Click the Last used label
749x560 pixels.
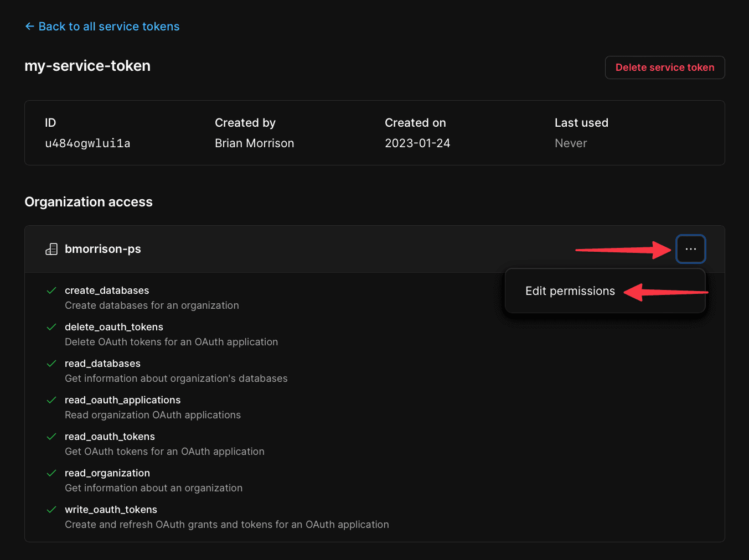pos(581,123)
